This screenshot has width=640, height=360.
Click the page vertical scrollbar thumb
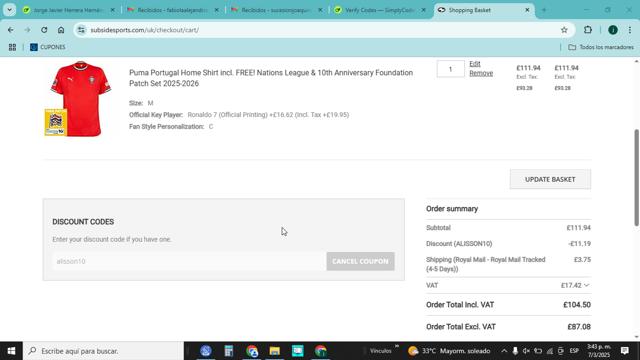[636, 178]
